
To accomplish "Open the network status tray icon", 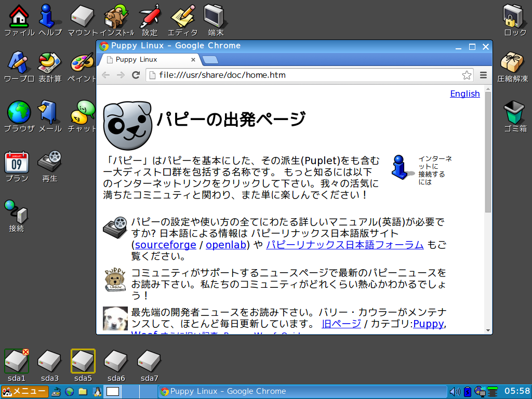I will (480, 392).
